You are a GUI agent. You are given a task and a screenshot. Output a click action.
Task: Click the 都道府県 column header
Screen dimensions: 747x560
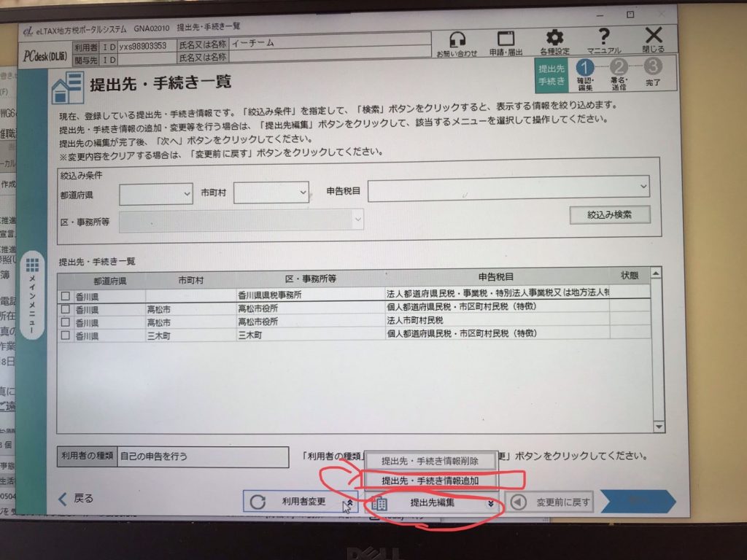pos(109,281)
